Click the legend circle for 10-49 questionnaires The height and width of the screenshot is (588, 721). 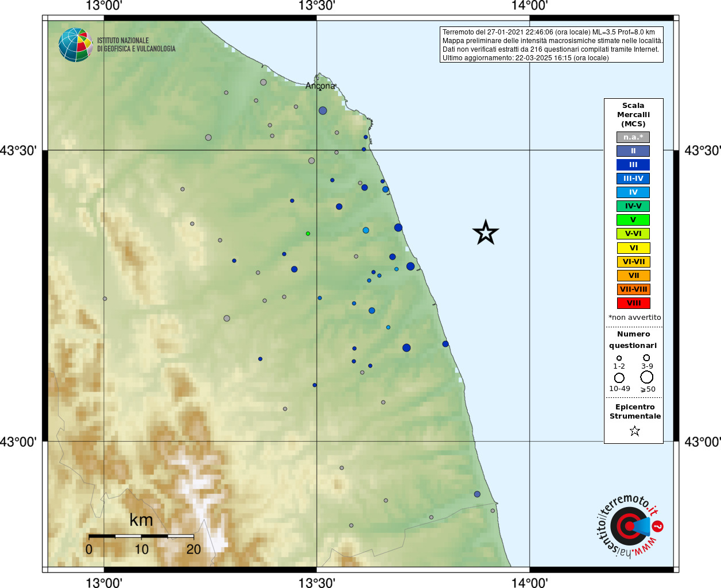click(619, 378)
